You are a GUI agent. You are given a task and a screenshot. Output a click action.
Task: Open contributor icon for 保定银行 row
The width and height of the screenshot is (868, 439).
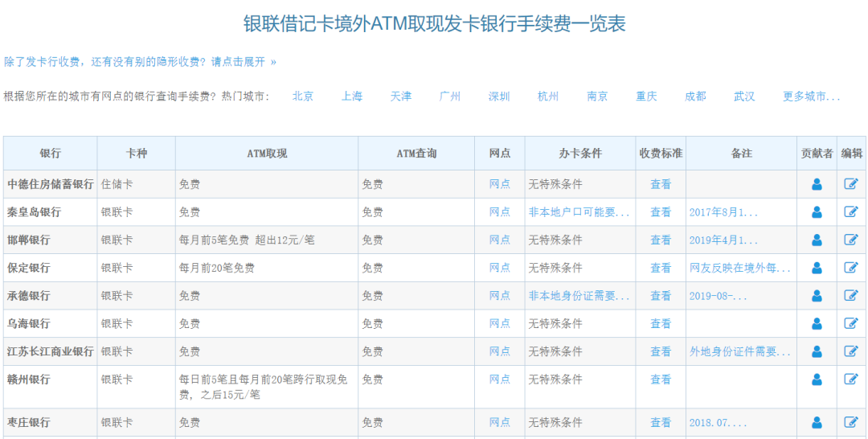(x=817, y=268)
